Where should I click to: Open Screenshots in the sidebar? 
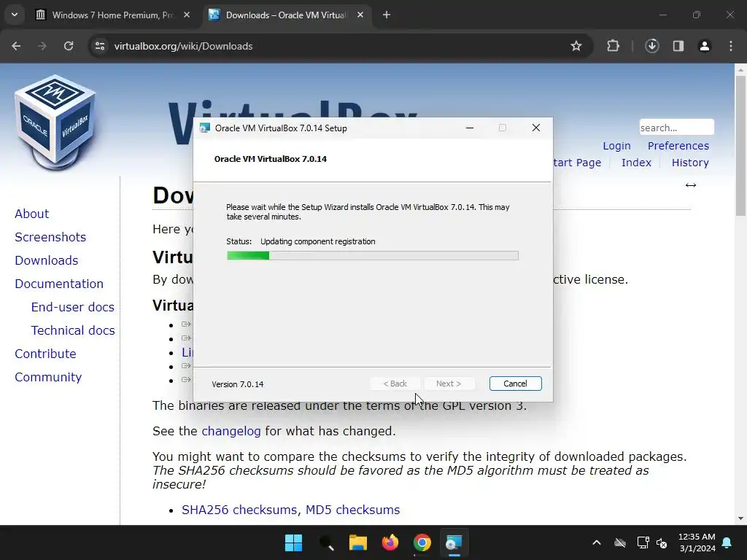(50, 237)
